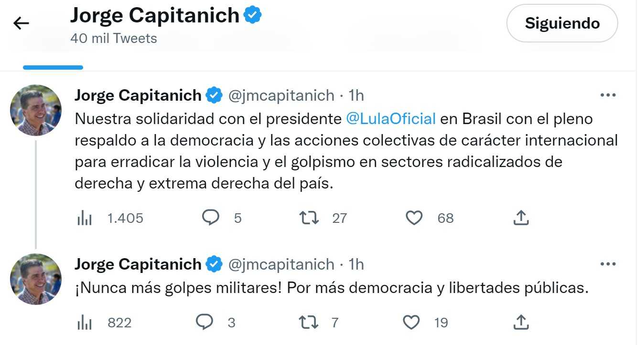644x345 pixels.
Task: Like the tweet with 68 likes
Action: (414, 218)
